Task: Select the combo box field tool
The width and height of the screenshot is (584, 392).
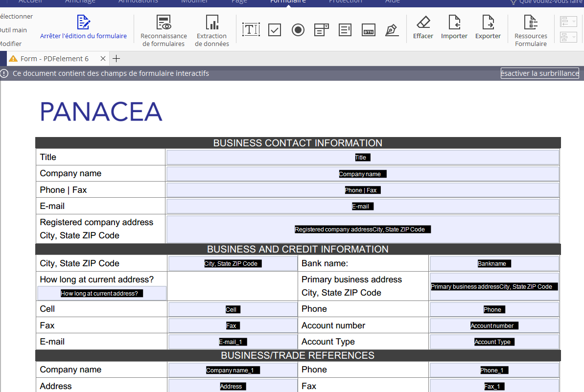Action: point(322,30)
